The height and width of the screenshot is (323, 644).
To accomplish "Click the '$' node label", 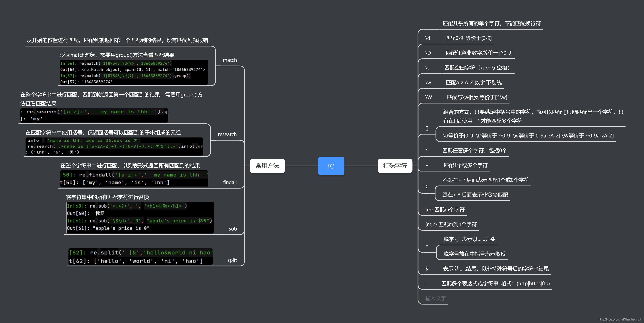I will click(427, 269).
